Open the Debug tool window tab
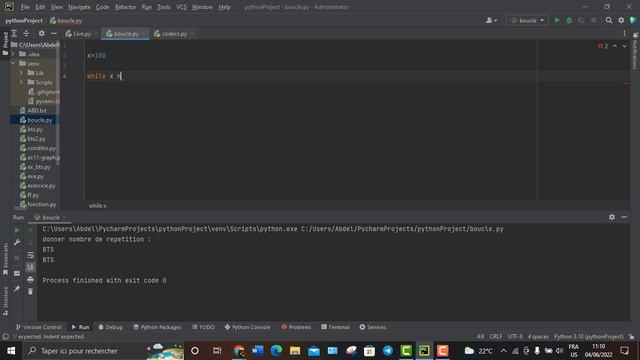Image resolution: width=640 pixels, height=360 pixels. [110, 327]
